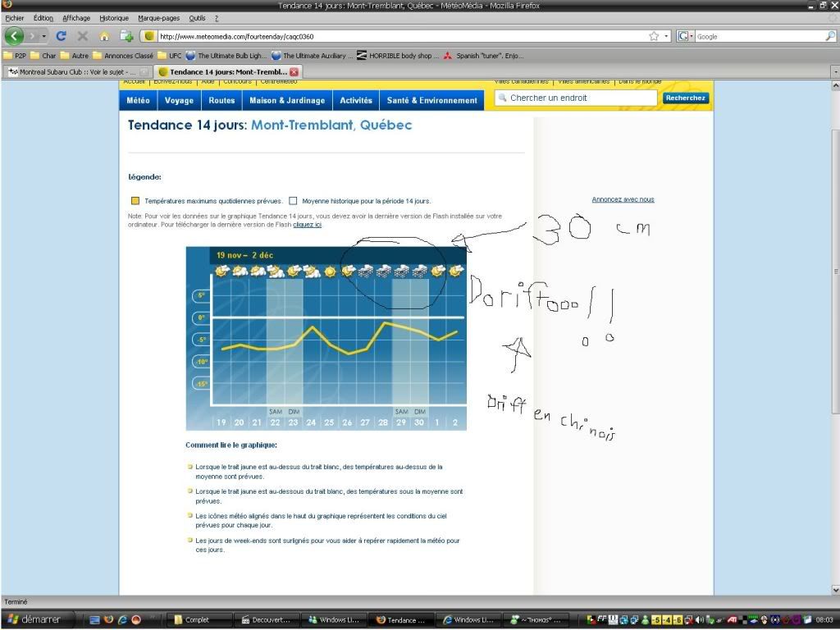Screen dimensions: 840x630
Task: Open the Édition menu
Action: (x=43, y=18)
